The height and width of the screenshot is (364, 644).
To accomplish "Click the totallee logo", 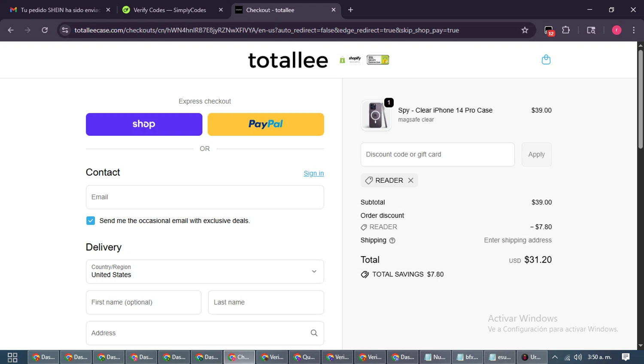I will point(288,60).
